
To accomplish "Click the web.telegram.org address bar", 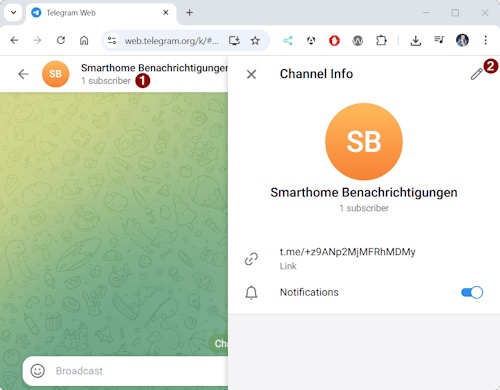I will click(x=171, y=41).
